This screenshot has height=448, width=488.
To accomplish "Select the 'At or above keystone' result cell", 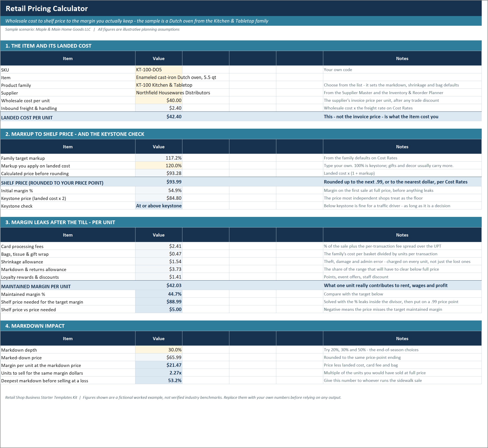I will pos(158,206).
